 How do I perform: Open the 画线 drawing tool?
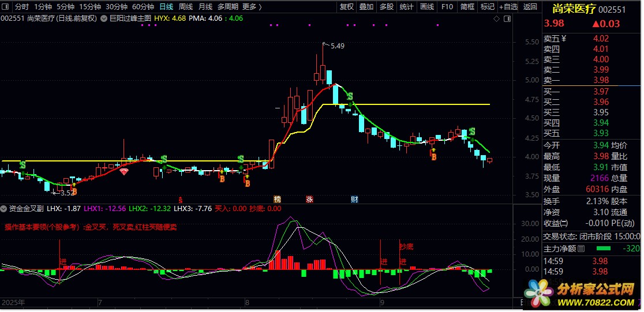427,6
